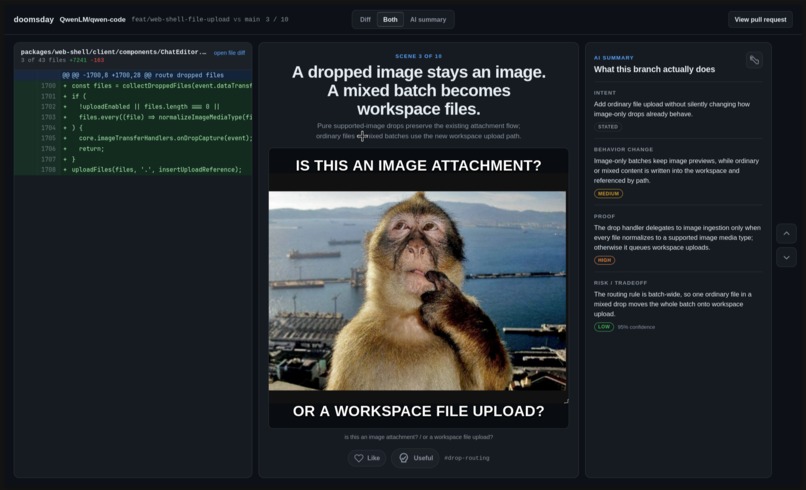Open the View pull request button
The image size is (806, 490).
click(760, 20)
